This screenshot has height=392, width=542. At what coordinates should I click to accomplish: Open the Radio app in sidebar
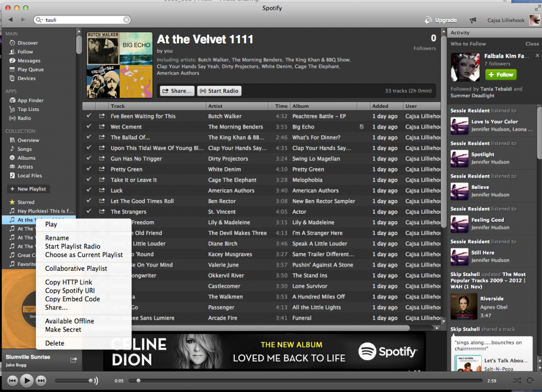pyautogui.click(x=24, y=118)
